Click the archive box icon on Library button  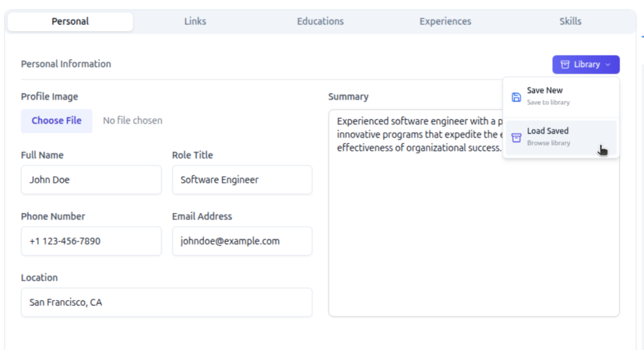(x=565, y=65)
